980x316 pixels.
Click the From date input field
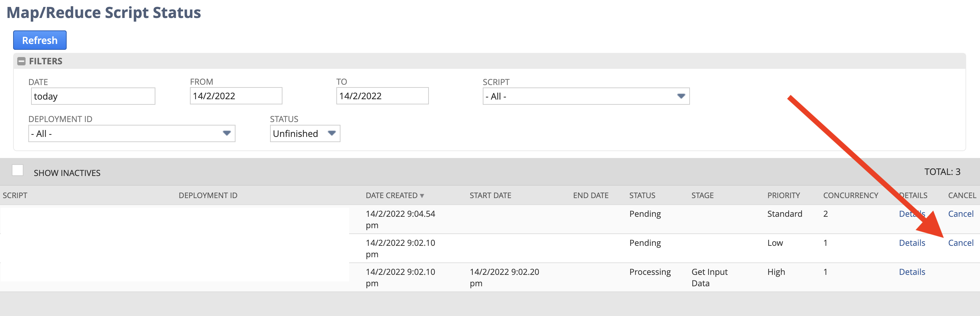point(236,96)
